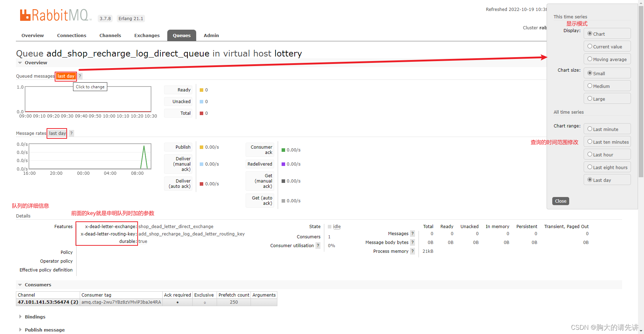The width and height of the screenshot is (644, 334).
Task: Go to the Exchanges tab
Action: tap(147, 35)
